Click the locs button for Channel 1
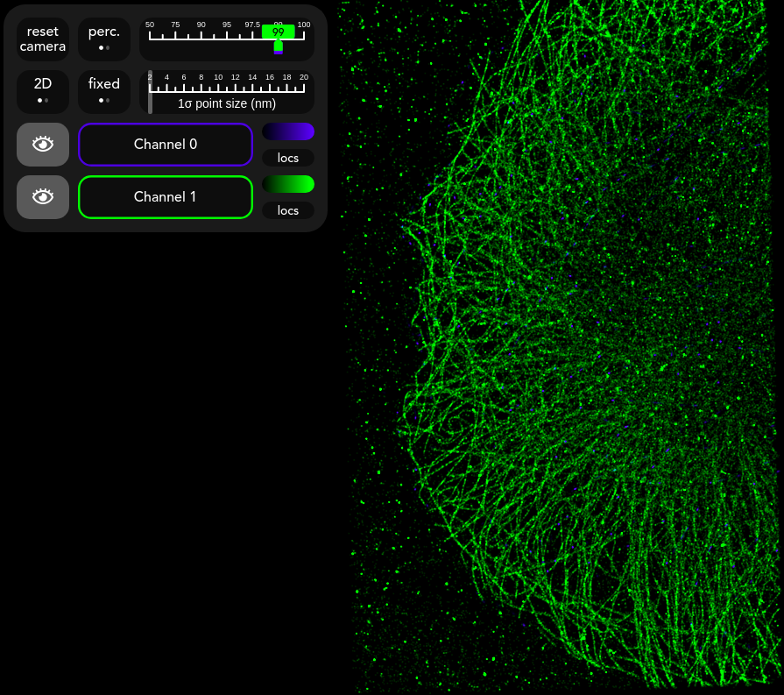The height and width of the screenshot is (695, 784). tap(288, 210)
